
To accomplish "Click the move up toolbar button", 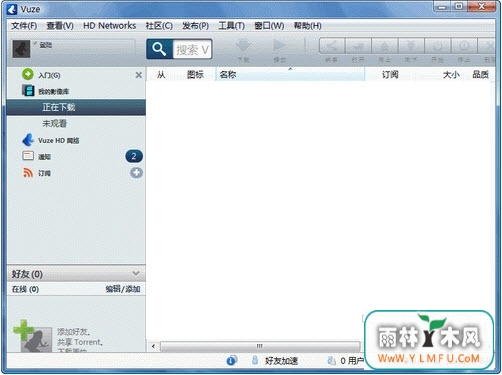I will click(x=385, y=46).
